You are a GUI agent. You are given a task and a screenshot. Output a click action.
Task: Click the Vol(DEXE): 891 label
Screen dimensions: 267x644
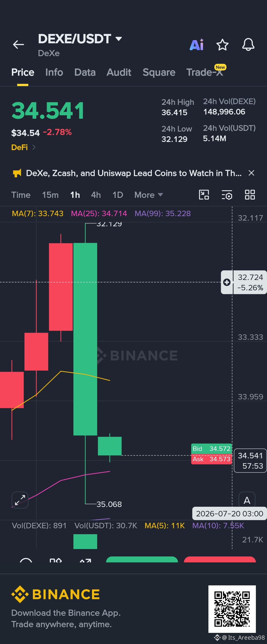tap(39, 526)
